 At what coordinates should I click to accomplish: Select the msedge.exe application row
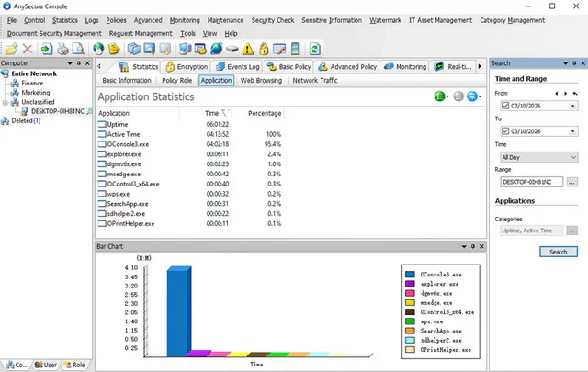(x=189, y=174)
